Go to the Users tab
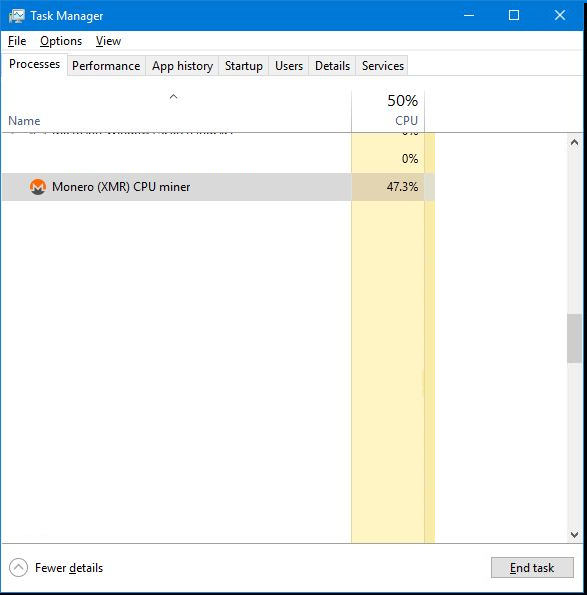Screen dimensions: 587x595 [x=289, y=66]
